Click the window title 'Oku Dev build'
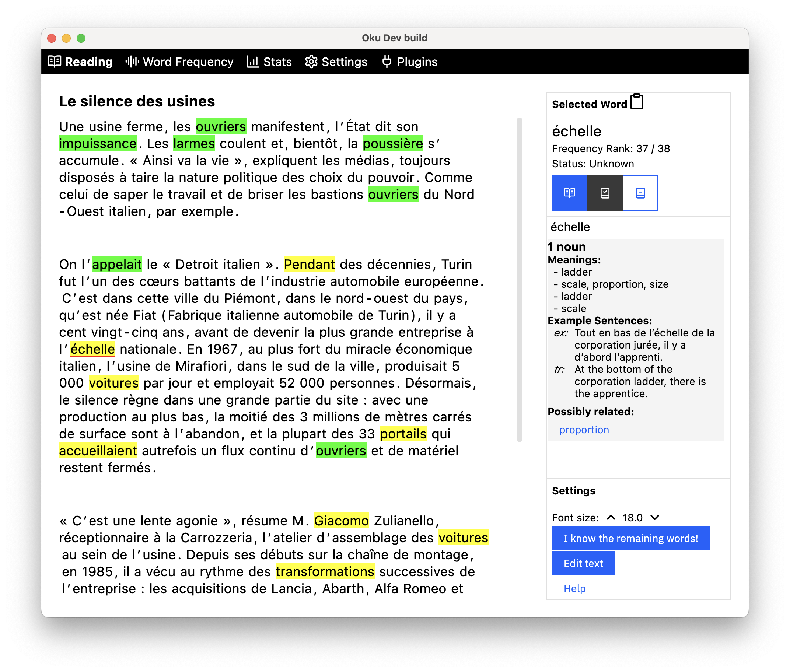Screen dimensions: 790x672 tap(395, 38)
